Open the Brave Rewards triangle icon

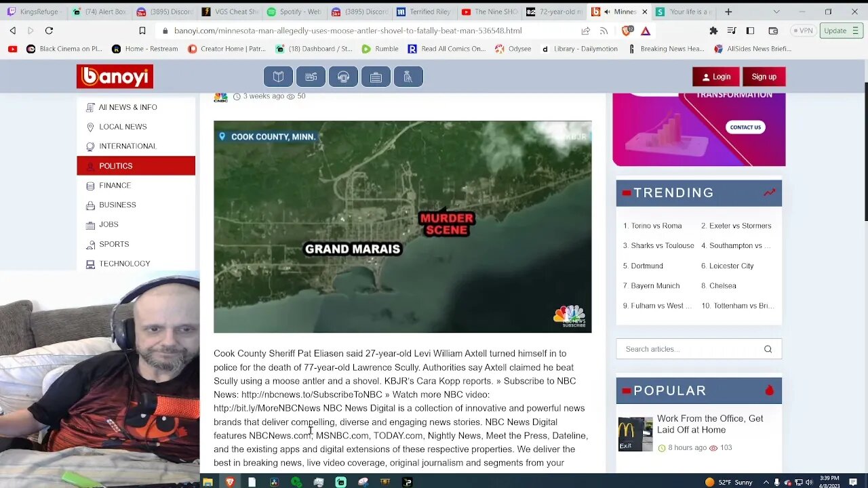click(x=646, y=30)
